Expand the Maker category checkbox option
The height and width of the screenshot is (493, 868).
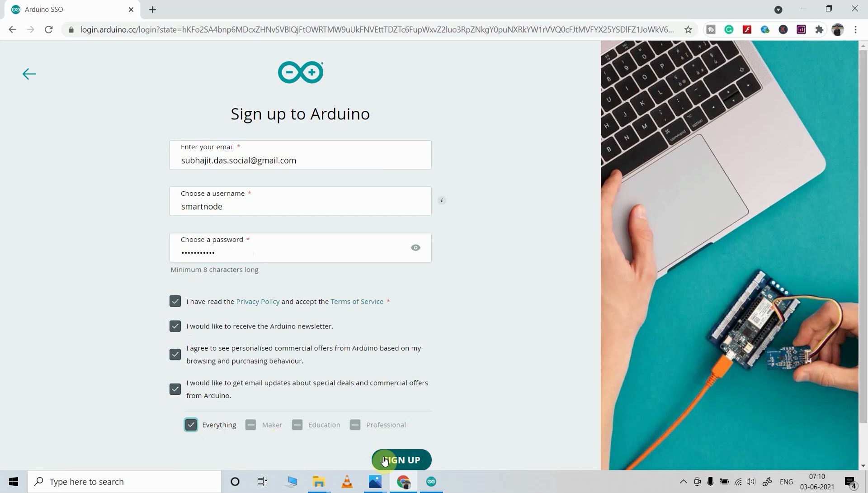coord(250,424)
